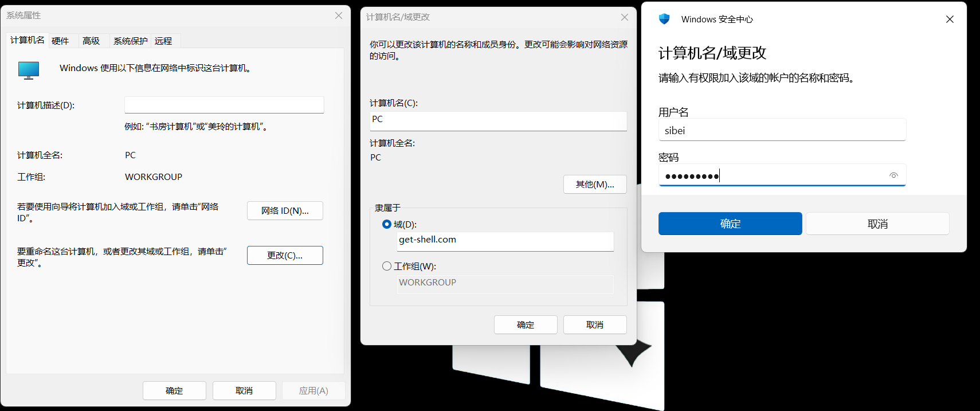Viewport: 980px width, 411px height.
Task: Open the 系统保护 tab
Action: tap(130, 41)
